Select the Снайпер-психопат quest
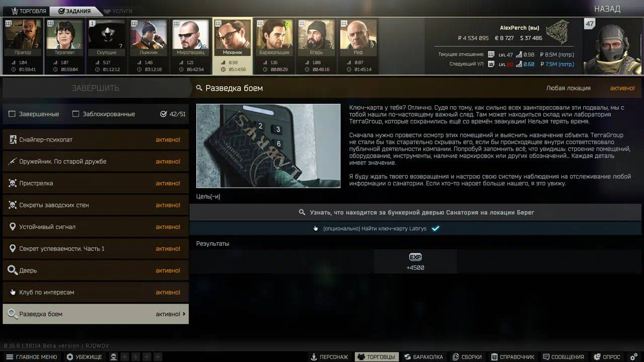The height and width of the screenshot is (362, 644). 96,139
